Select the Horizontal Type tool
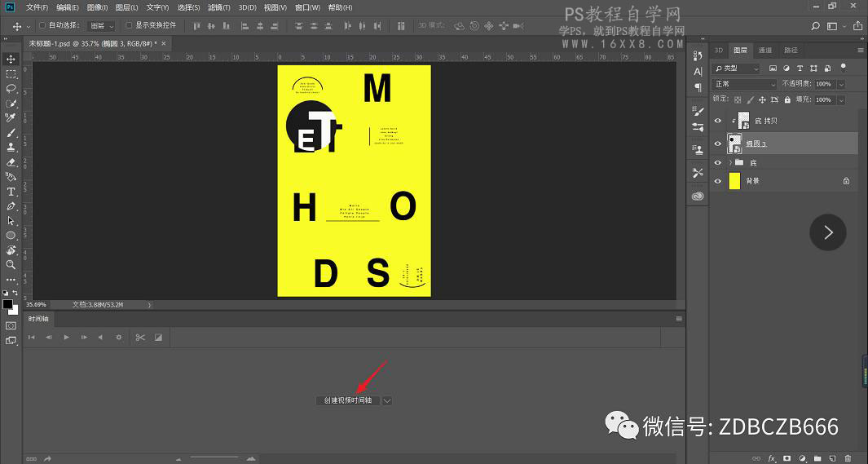The image size is (868, 464). click(11, 192)
